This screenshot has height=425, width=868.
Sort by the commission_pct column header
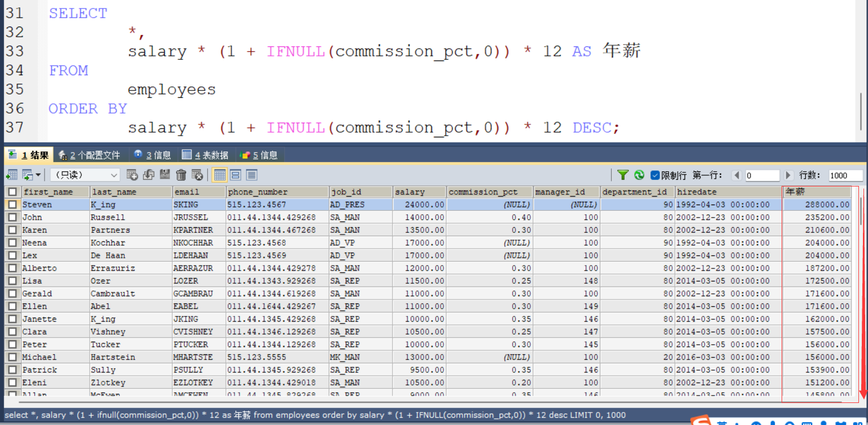(490, 192)
